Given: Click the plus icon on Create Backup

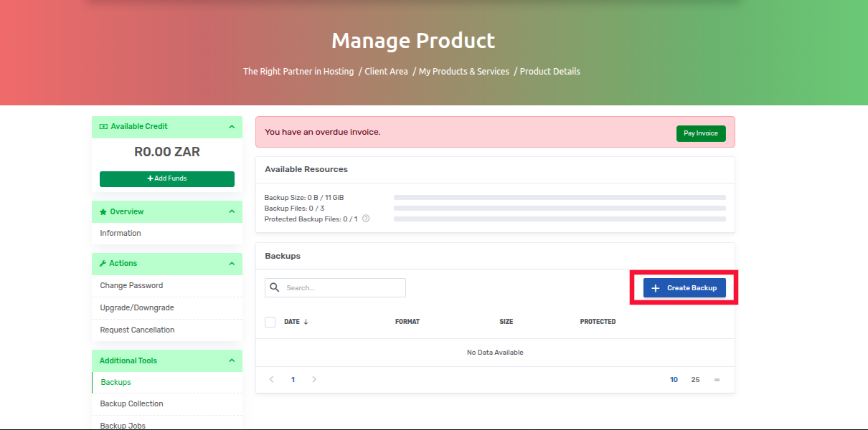Looking at the screenshot, I should [x=654, y=287].
